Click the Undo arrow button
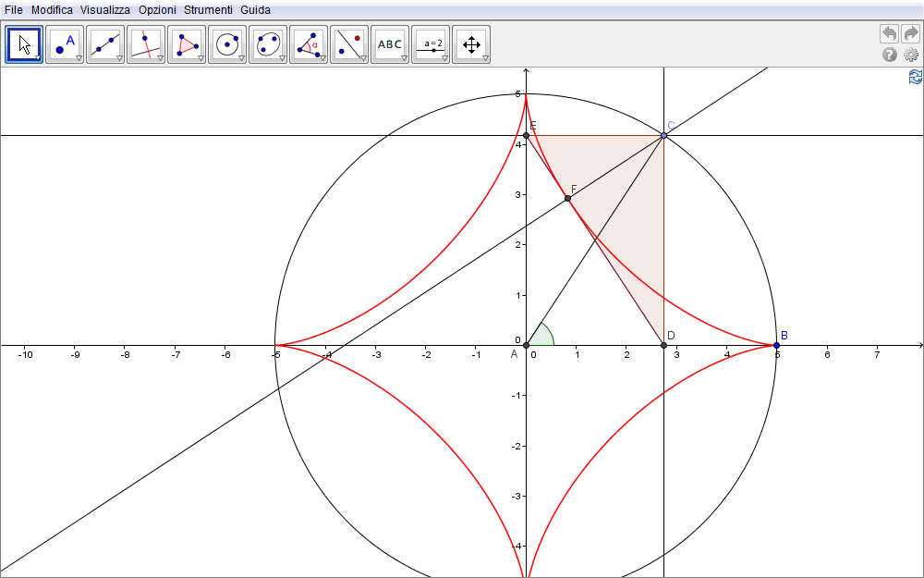The height and width of the screenshot is (578, 924). pyautogui.click(x=889, y=34)
